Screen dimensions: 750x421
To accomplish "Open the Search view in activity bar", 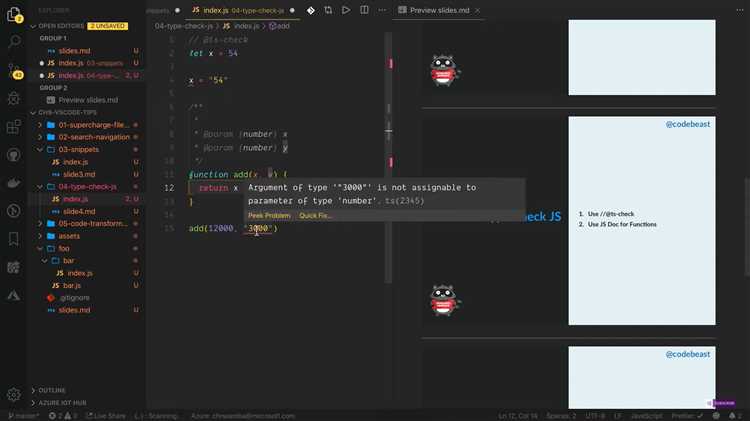I will [14, 42].
